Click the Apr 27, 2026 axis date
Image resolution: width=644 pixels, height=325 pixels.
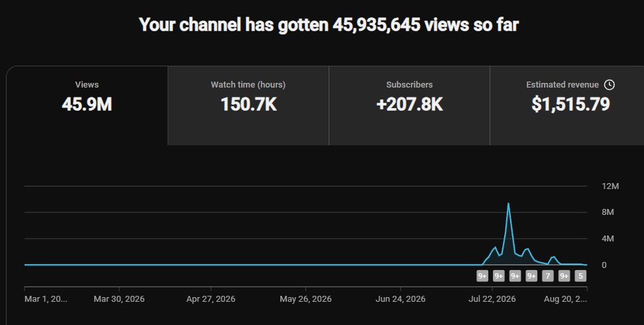(x=211, y=299)
